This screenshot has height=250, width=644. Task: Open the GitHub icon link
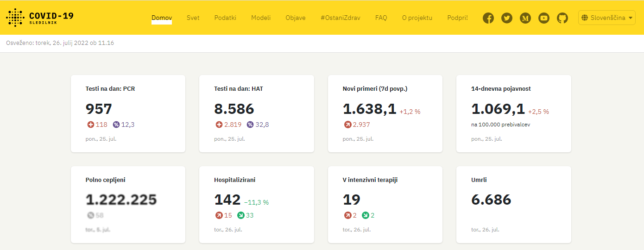(x=562, y=18)
